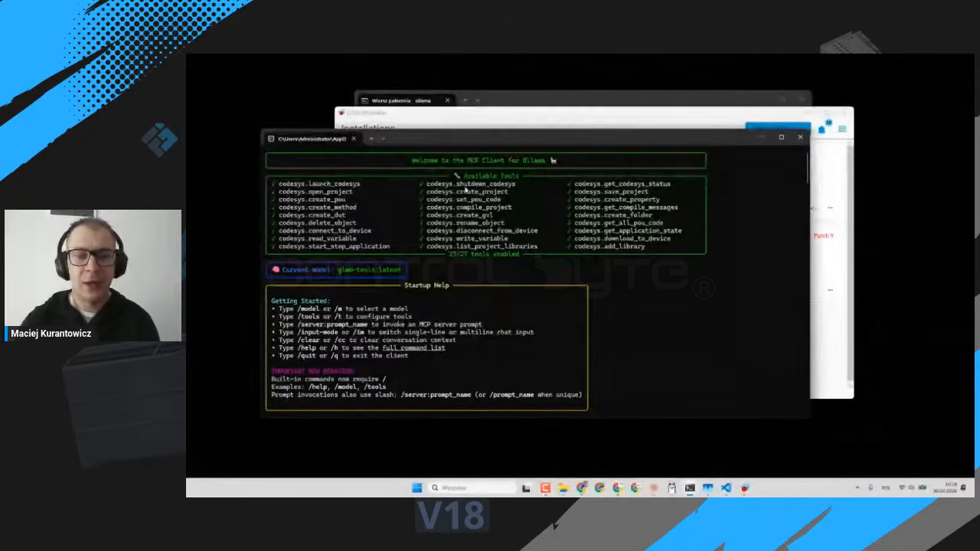Viewport: 980px width, 551px height.
Task: Show hidden system tray icons
Action: click(857, 487)
